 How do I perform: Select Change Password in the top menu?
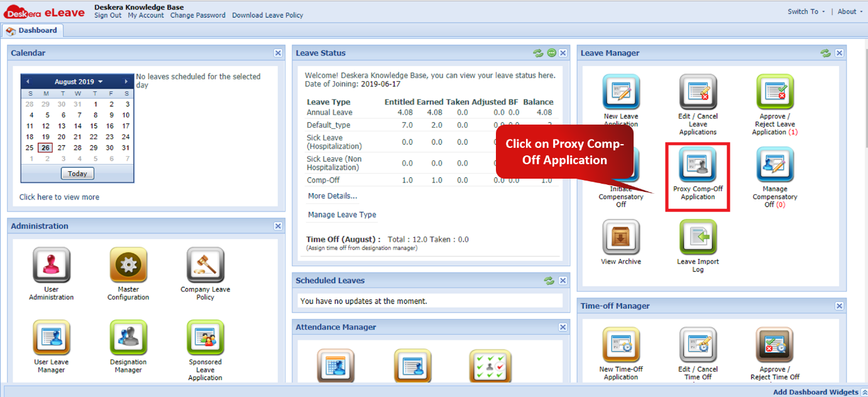(197, 15)
